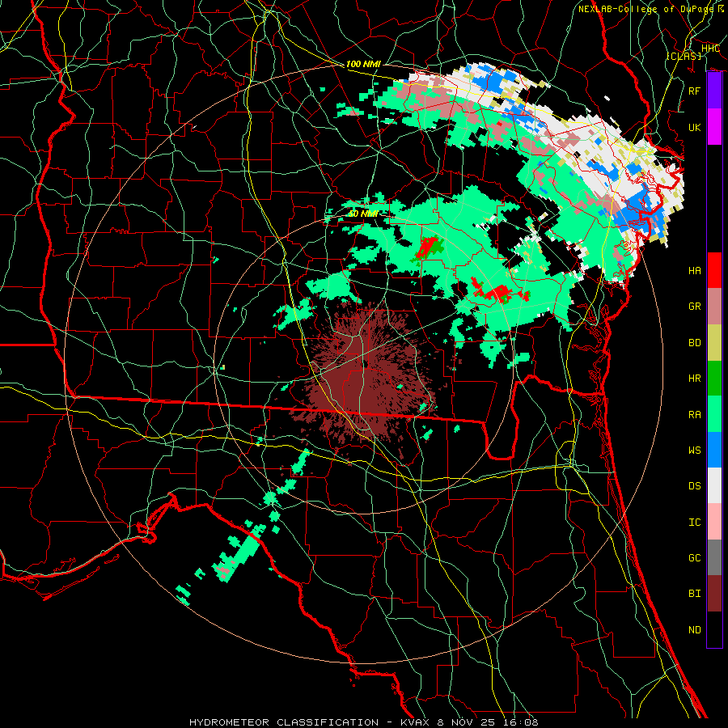Click the BD legend label
Viewport: 728px width, 728px height.
(694, 343)
